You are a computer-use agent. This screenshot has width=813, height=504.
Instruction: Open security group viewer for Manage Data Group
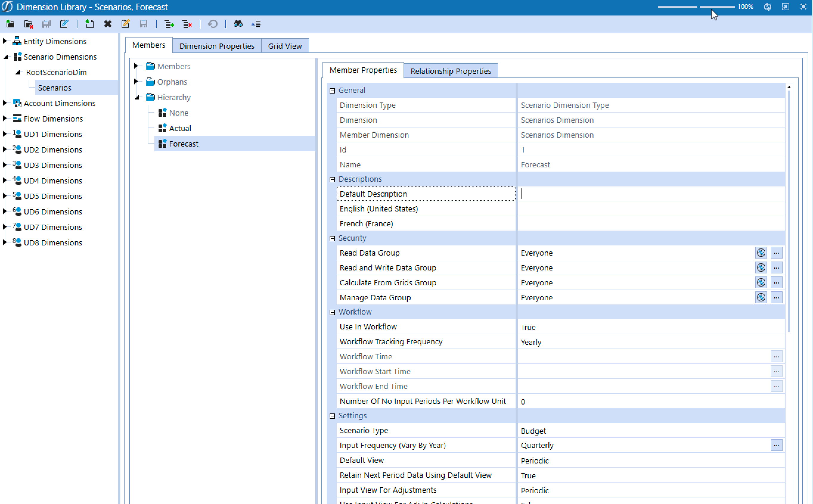(x=761, y=297)
